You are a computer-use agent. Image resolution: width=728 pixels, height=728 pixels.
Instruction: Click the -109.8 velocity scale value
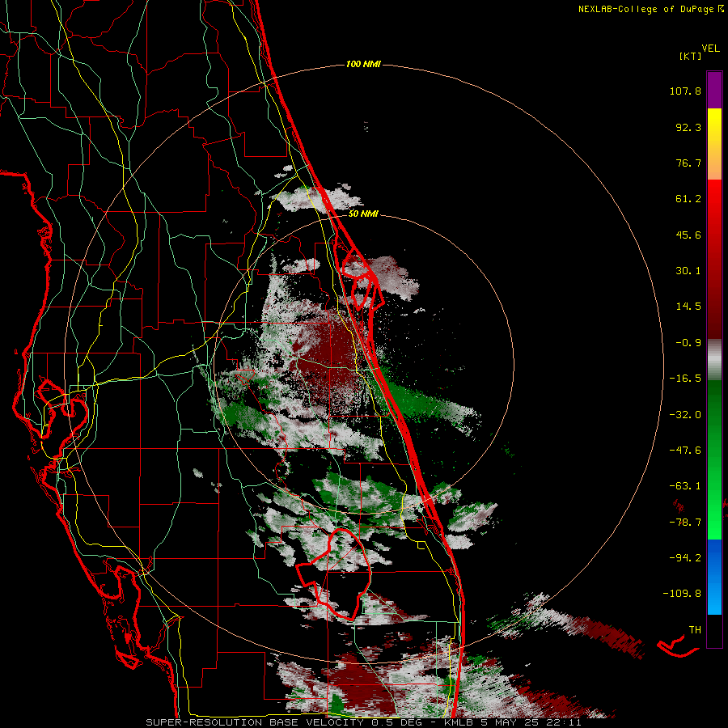[x=682, y=594]
